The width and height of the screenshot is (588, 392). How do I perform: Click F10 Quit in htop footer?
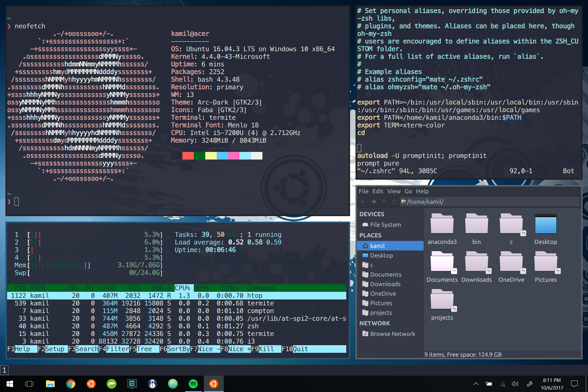click(295, 349)
